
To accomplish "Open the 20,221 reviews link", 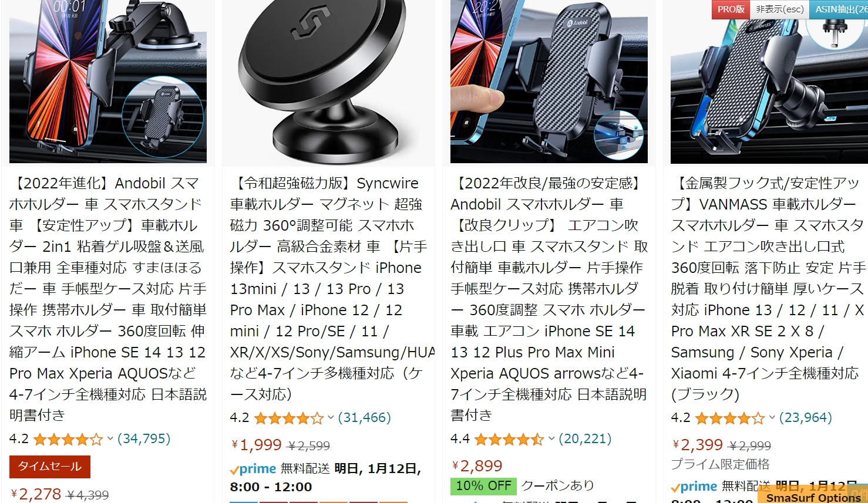I will [585, 438].
